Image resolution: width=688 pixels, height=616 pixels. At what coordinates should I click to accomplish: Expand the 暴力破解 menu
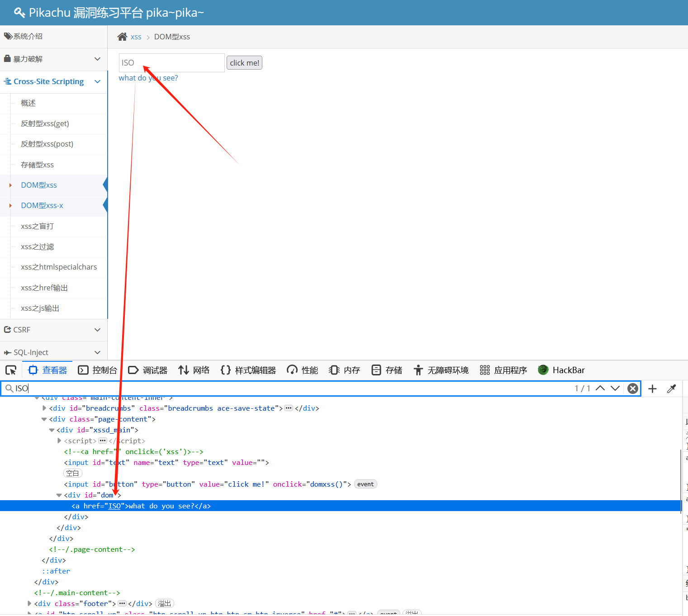click(x=53, y=59)
